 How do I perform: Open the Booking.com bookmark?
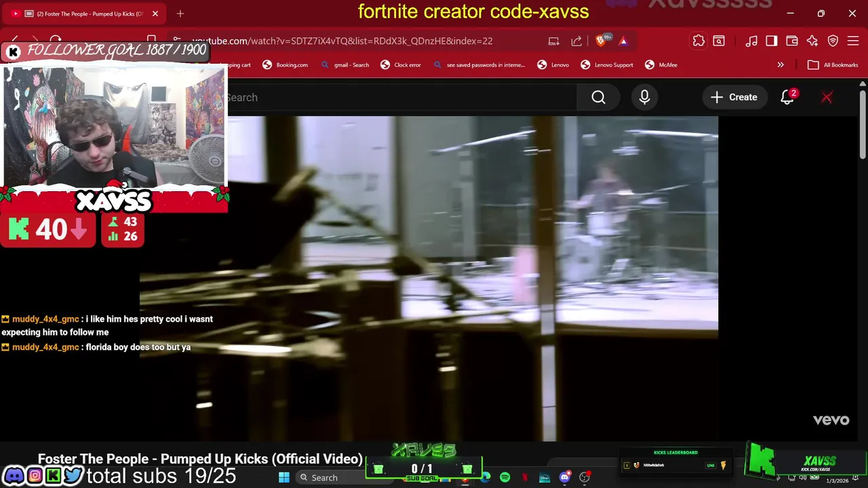pyautogui.click(x=285, y=65)
